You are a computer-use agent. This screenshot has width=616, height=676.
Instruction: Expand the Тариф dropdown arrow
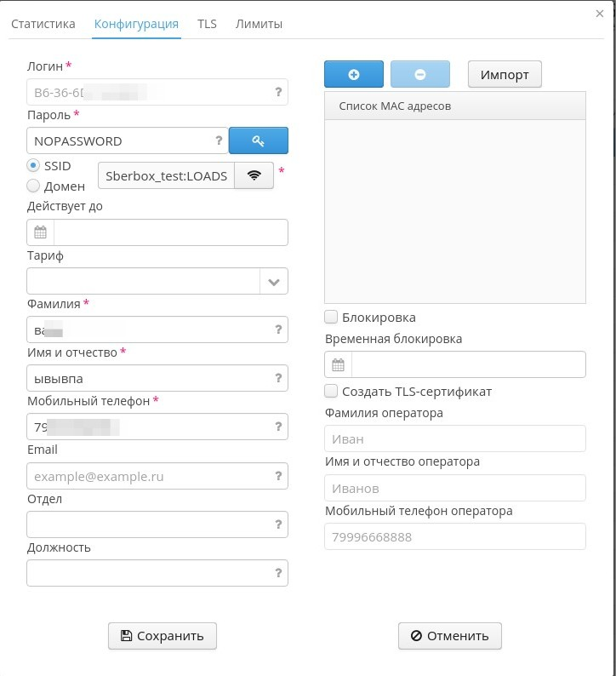coord(274,282)
